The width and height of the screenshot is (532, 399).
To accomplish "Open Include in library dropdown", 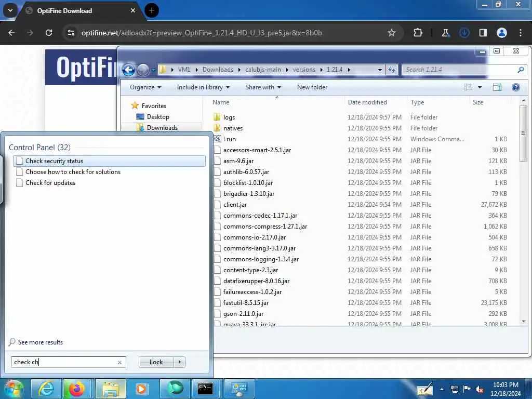I will click(x=203, y=87).
